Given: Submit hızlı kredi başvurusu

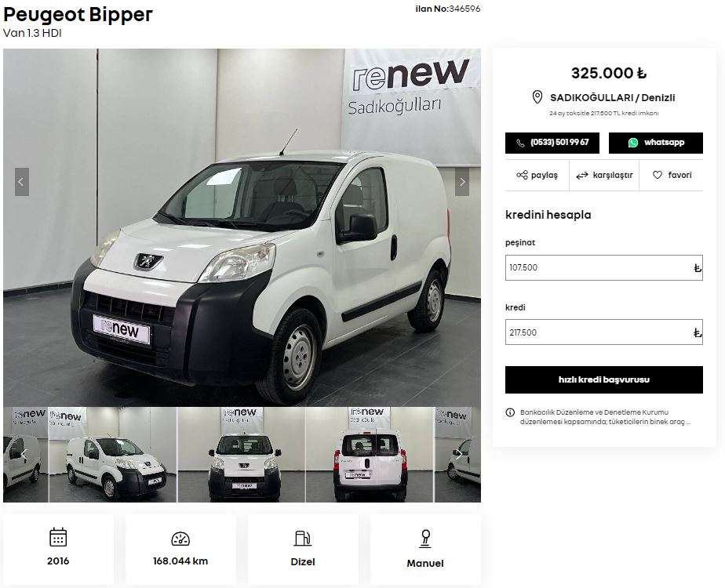Looking at the screenshot, I should coord(604,379).
